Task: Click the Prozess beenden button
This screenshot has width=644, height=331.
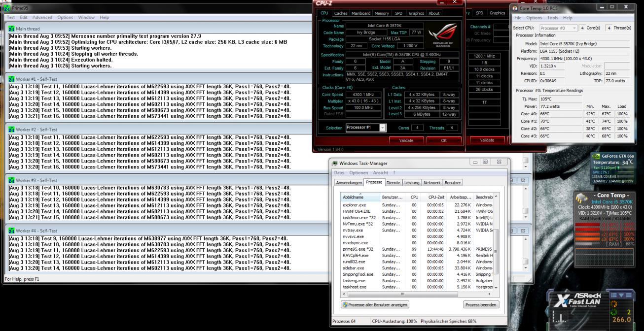Action: coord(481,304)
